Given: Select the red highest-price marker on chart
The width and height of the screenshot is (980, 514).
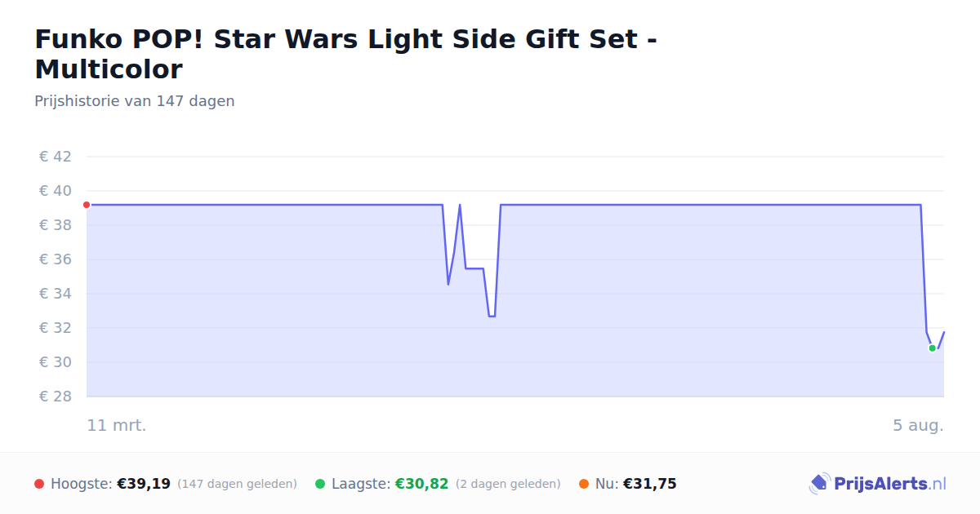Looking at the screenshot, I should click(87, 205).
